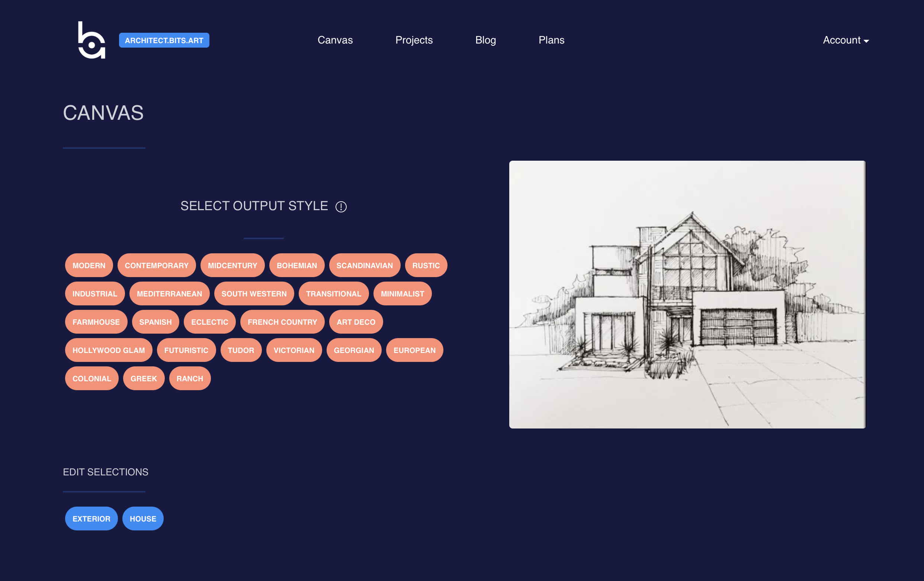Open the Blog link
The width and height of the screenshot is (924, 581).
(x=485, y=40)
